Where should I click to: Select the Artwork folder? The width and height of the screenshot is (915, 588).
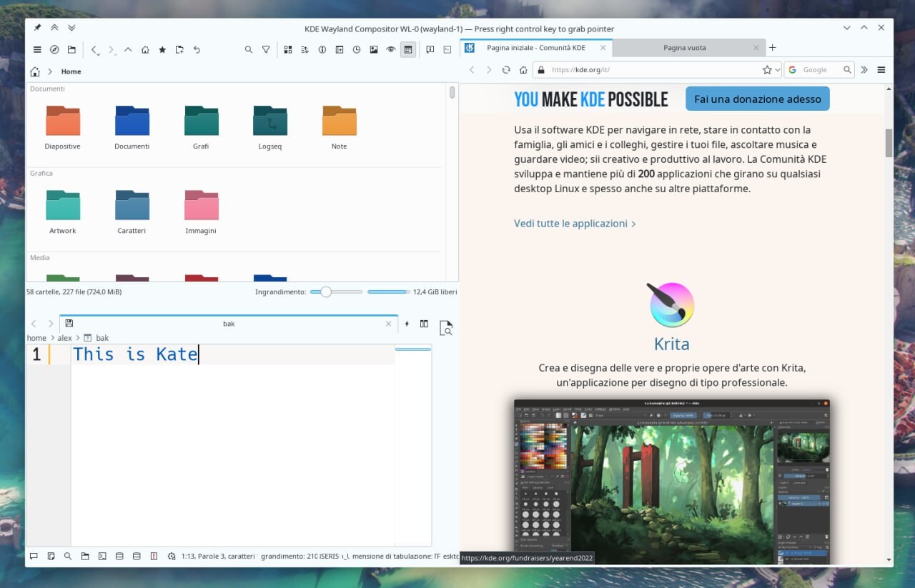point(63,212)
